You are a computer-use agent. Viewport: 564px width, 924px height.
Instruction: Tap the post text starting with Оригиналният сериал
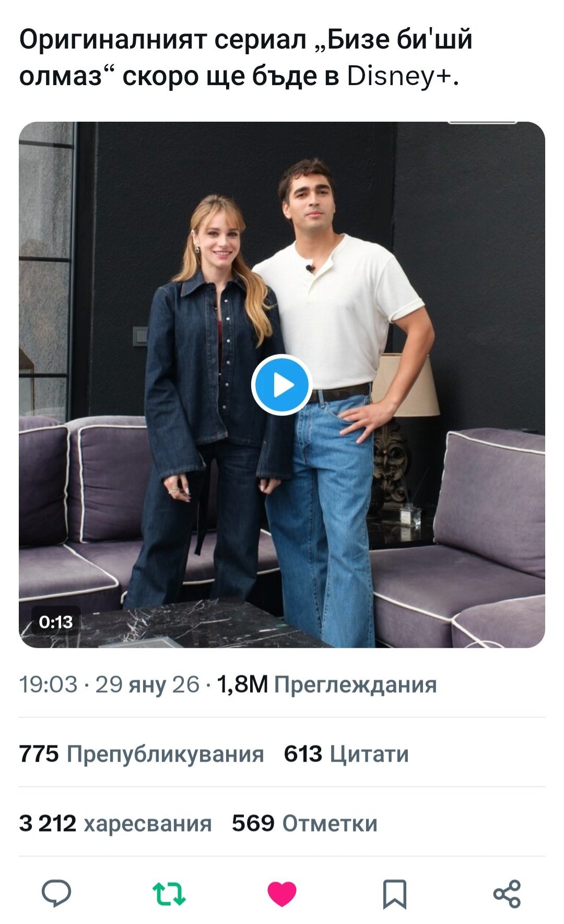coord(246,58)
